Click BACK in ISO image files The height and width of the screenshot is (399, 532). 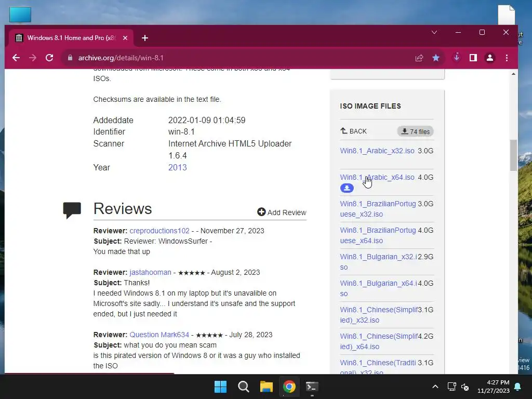click(x=353, y=131)
